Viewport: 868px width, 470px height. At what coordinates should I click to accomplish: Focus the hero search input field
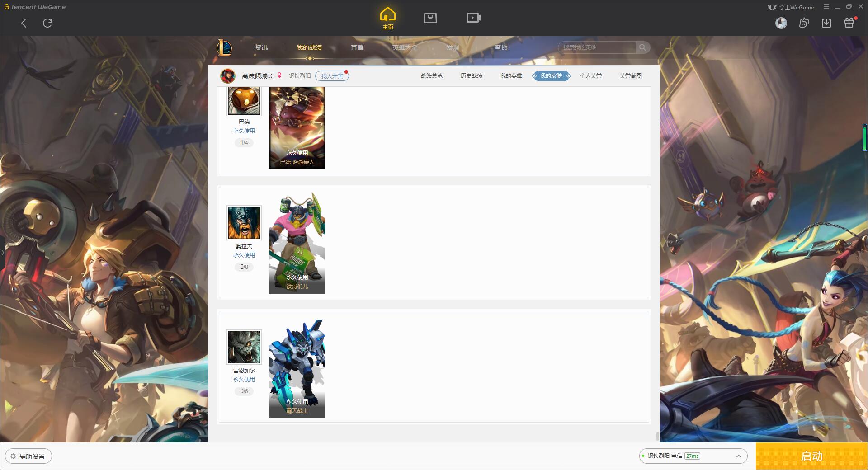[x=597, y=47]
